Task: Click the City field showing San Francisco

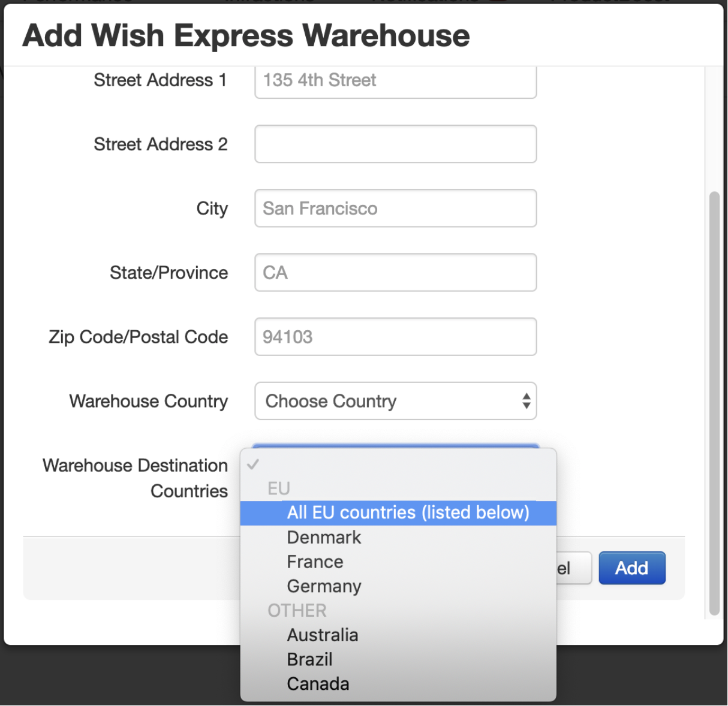Action: click(x=395, y=208)
